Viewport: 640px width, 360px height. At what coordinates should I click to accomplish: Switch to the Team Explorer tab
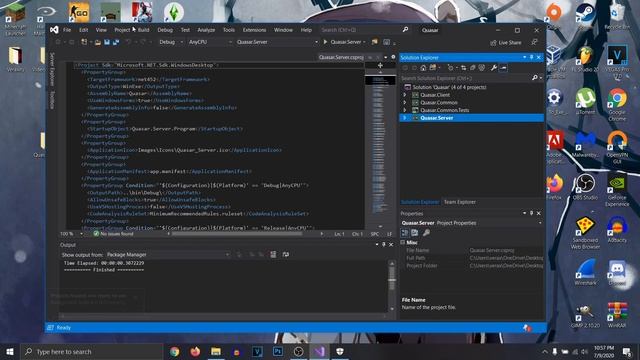click(x=460, y=202)
